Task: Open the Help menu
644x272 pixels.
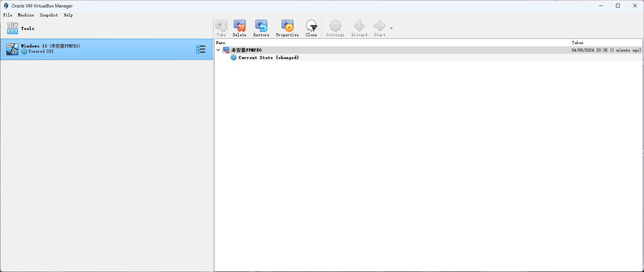Action: [68, 15]
